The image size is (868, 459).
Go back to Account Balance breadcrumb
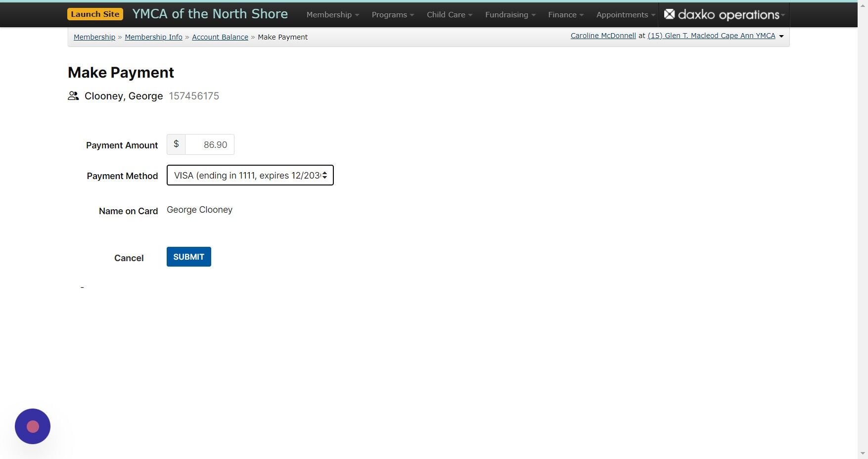pyautogui.click(x=220, y=37)
